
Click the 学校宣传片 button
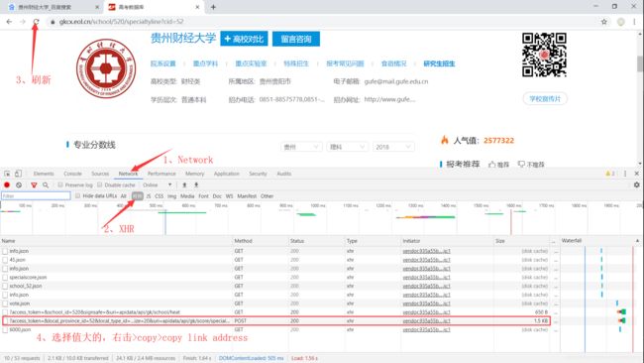click(x=545, y=98)
